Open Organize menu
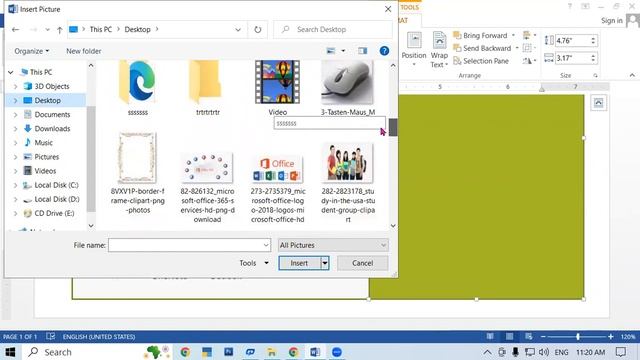The width and height of the screenshot is (640, 360). (x=31, y=51)
